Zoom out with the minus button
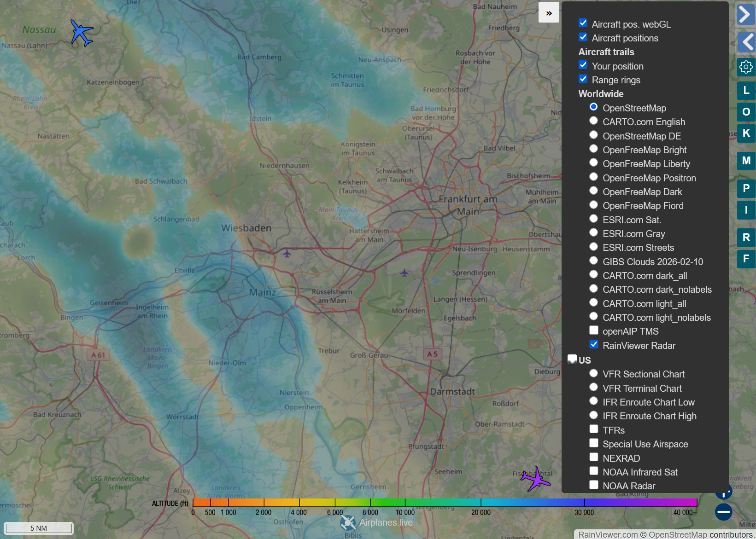756x539 pixels. (723, 512)
